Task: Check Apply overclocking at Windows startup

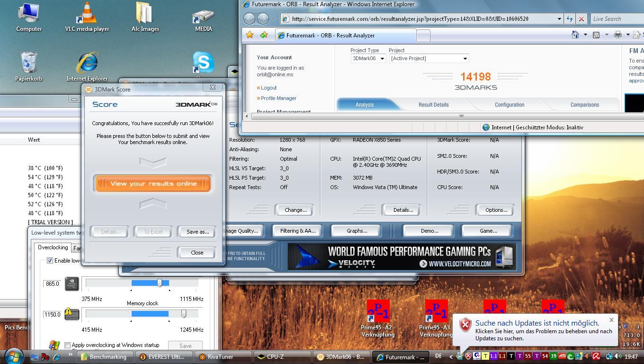Action: 67,345
